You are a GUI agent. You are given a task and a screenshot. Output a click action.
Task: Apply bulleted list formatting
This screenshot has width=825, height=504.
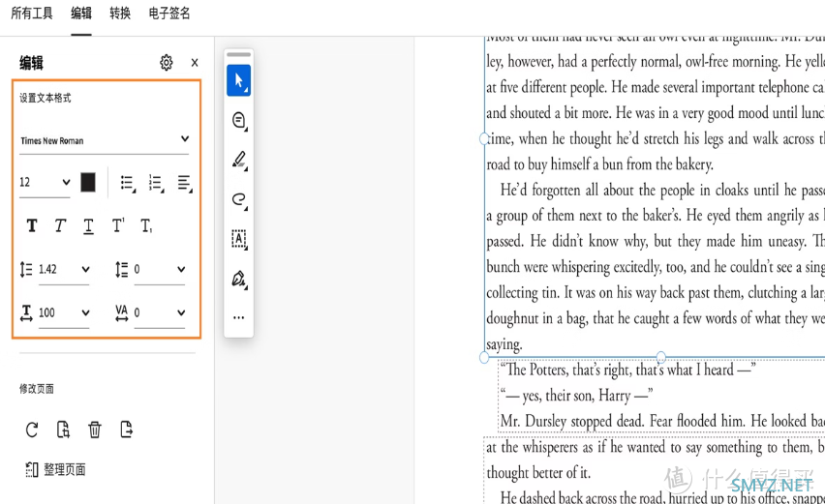pyautogui.click(x=128, y=183)
